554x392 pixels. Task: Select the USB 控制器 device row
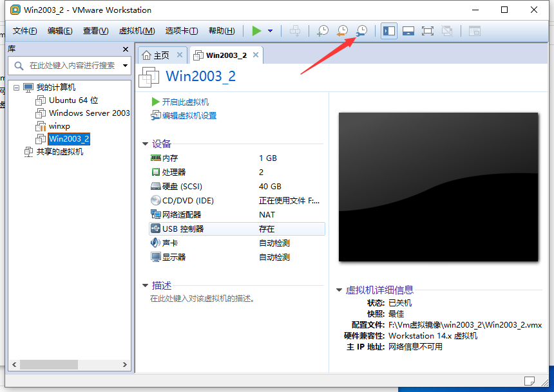(x=236, y=229)
